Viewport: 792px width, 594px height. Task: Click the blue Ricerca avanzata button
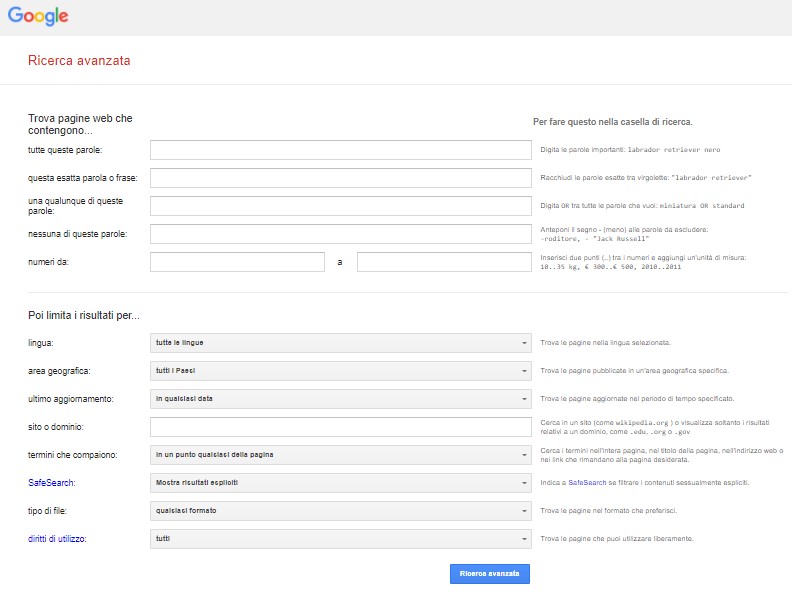(490, 574)
